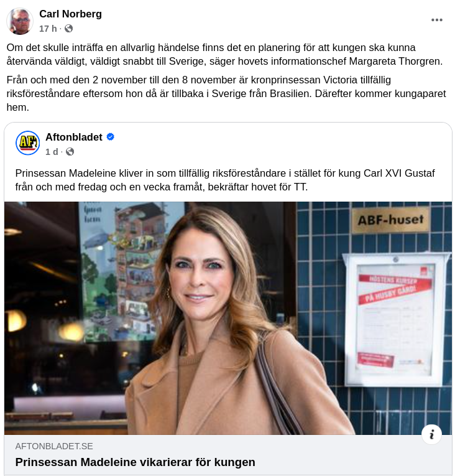Click the illustrated building poster in photo
Viewport: 455px width, 476px height.
131,271
